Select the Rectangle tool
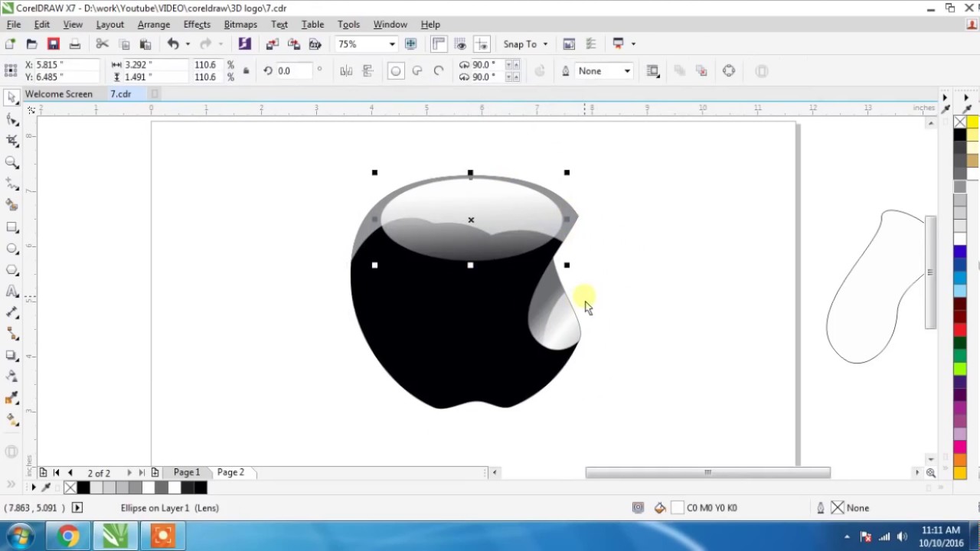This screenshot has width=980, height=551. click(x=11, y=227)
